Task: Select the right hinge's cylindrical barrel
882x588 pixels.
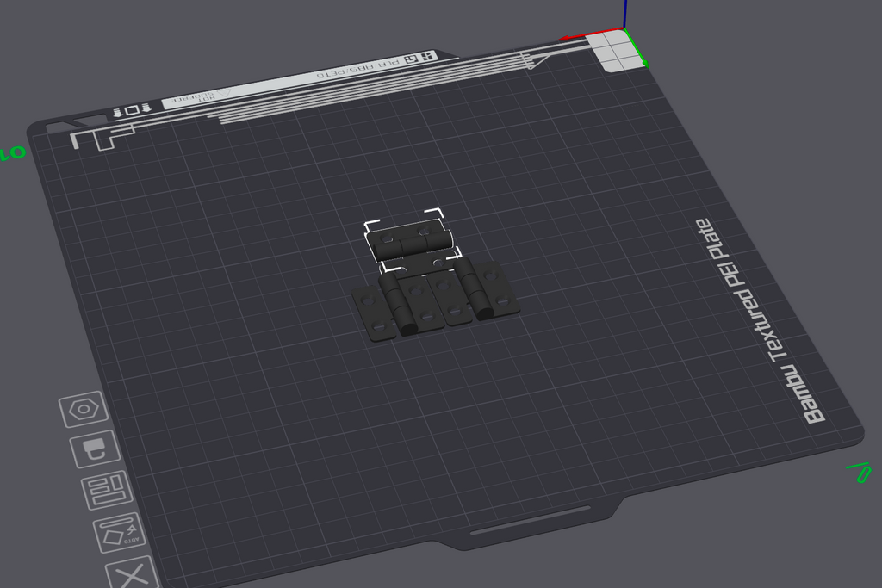Action: pyautogui.click(x=475, y=289)
